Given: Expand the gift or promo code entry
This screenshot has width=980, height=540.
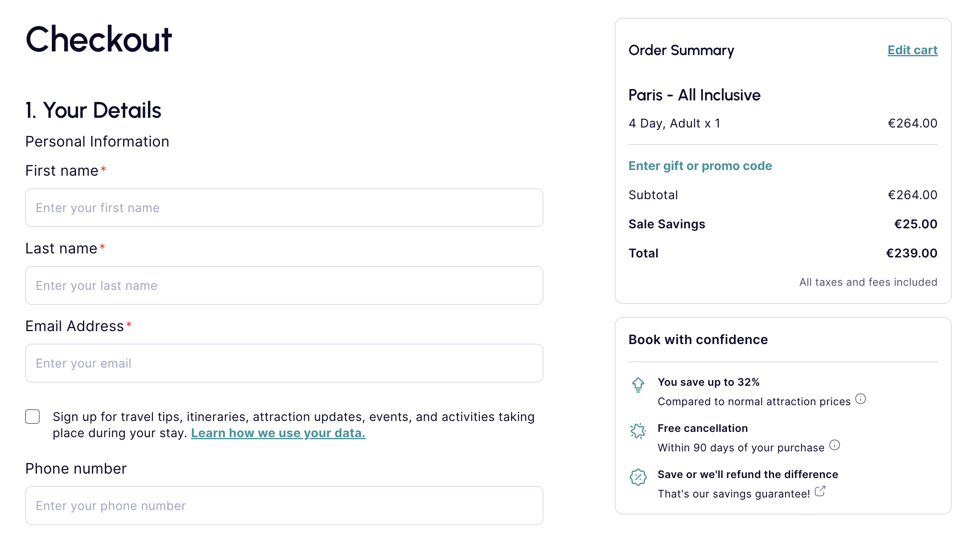Looking at the screenshot, I should [700, 166].
